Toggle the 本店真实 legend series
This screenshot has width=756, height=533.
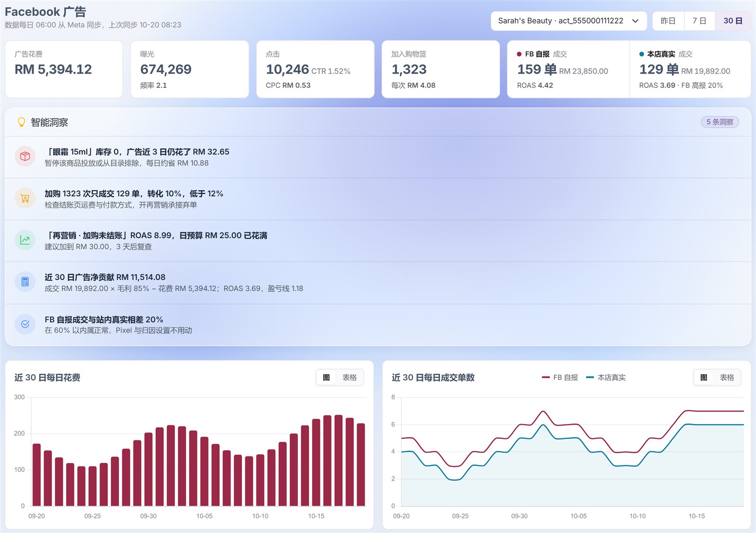[x=606, y=378]
